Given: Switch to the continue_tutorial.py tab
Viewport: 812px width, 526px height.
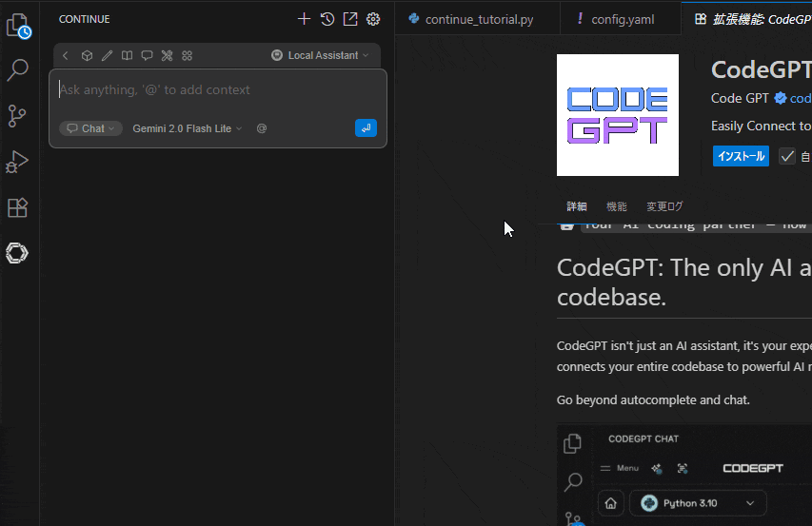Looking at the screenshot, I should click(x=477, y=19).
